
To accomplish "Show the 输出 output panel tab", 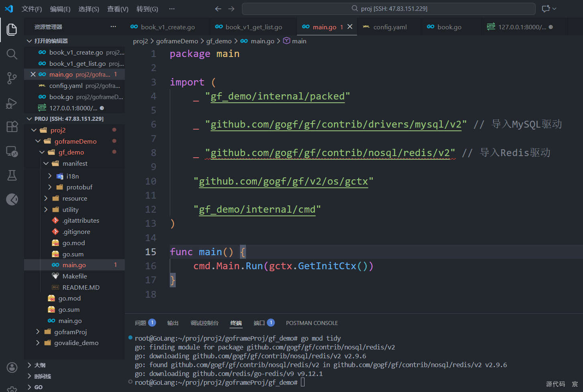I will tap(173, 323).
